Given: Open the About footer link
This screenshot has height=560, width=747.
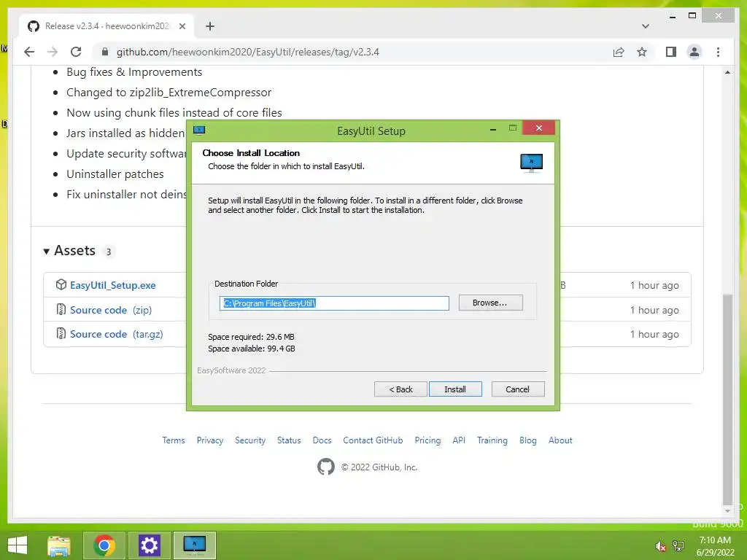Looking at the screenshot, I should click(560, 440).
